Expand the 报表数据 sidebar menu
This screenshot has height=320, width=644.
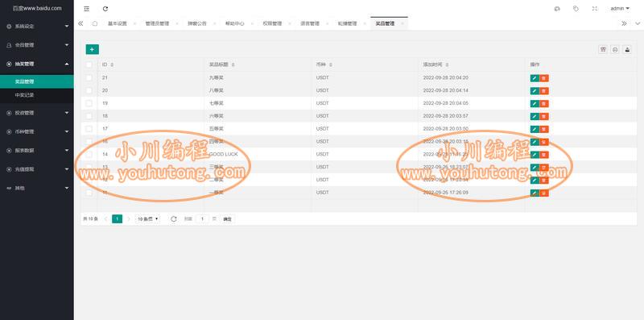[37, 151]
